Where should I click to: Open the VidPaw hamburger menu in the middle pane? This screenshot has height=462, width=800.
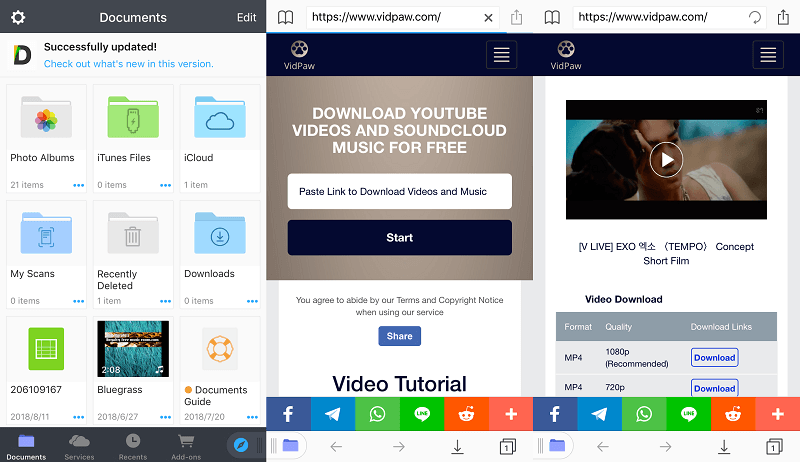[501, 55]
